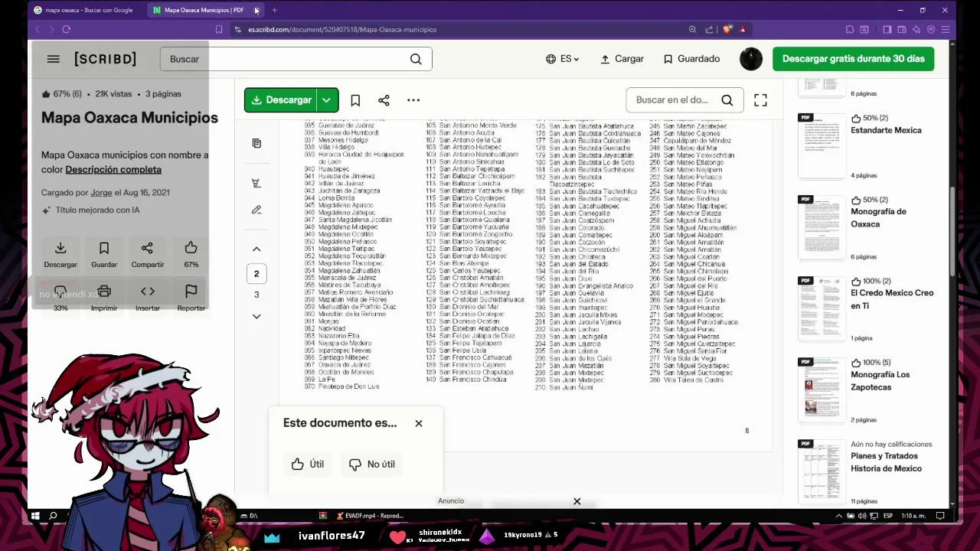
Task: Click the Monografía Los Zapotecas thumbnail
Action: coord(822,390)
